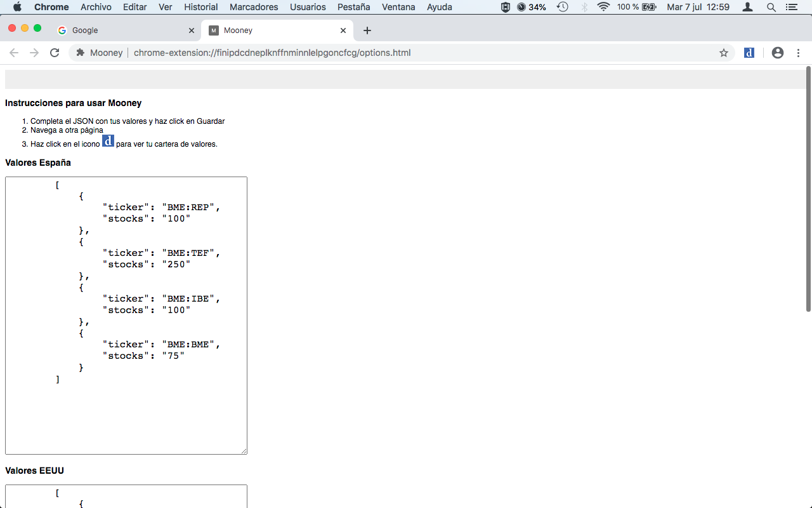Click the heading Instrucciones para usar Mooney
Screen dimensions: 812x508
pyautogui.click(x=74, y=103)
